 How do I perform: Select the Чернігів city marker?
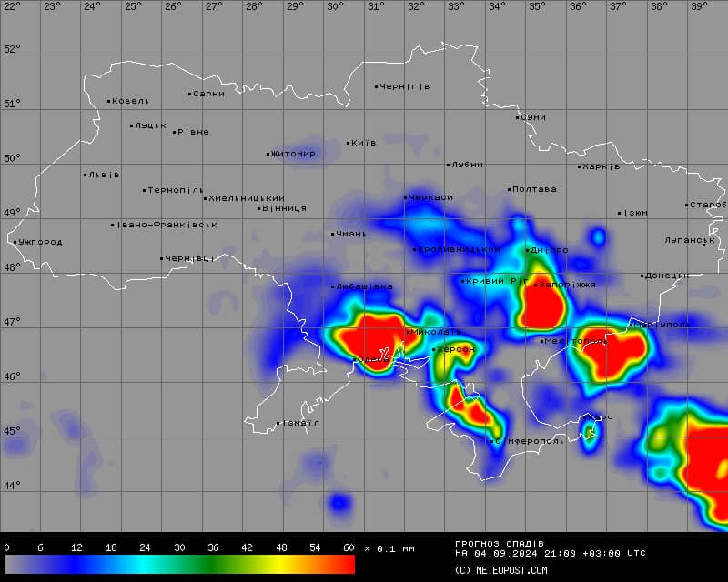(376, 87)
